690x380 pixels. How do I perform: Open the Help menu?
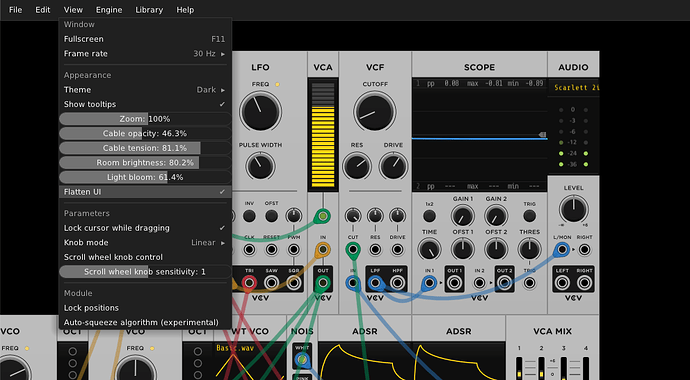185,10
